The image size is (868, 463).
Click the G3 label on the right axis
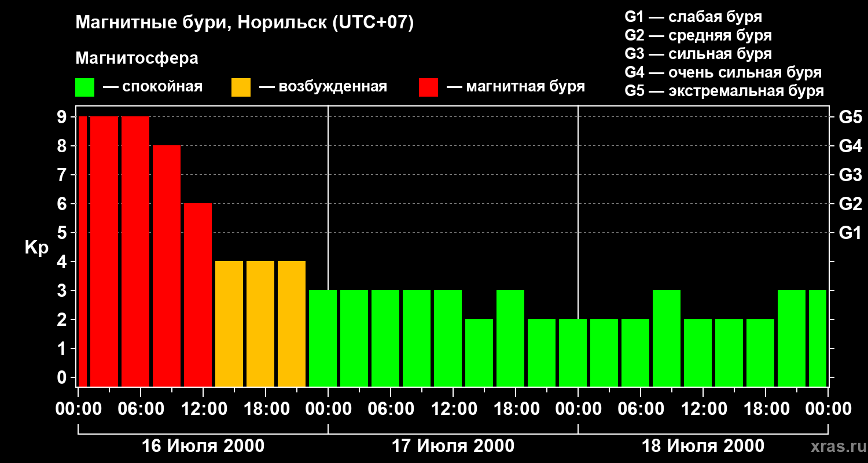pyautogui.click(x=850, y=175)
